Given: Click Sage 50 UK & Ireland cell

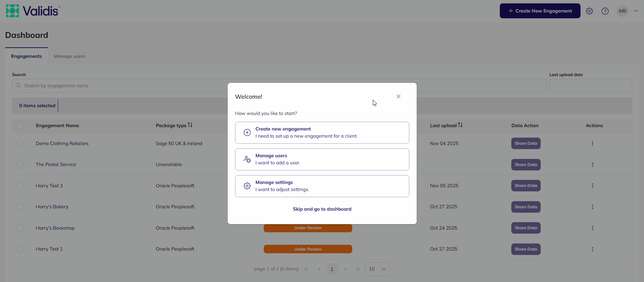Looking at the screenshot, I should click(x=179, y=143).
